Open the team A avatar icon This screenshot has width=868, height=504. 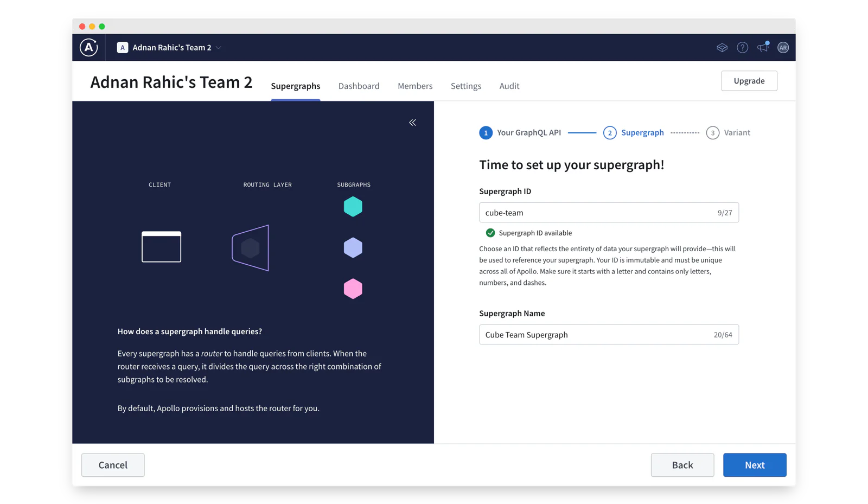click(x=123, y=48)
